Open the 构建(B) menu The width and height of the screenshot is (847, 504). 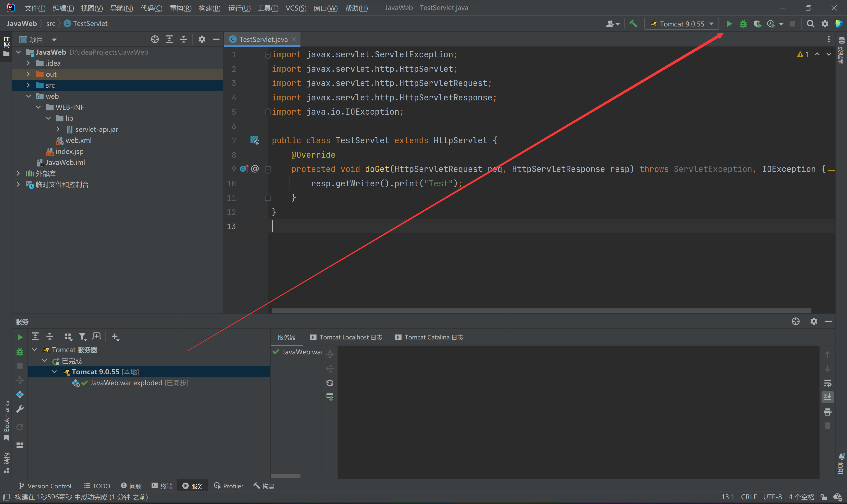[209, 8]
